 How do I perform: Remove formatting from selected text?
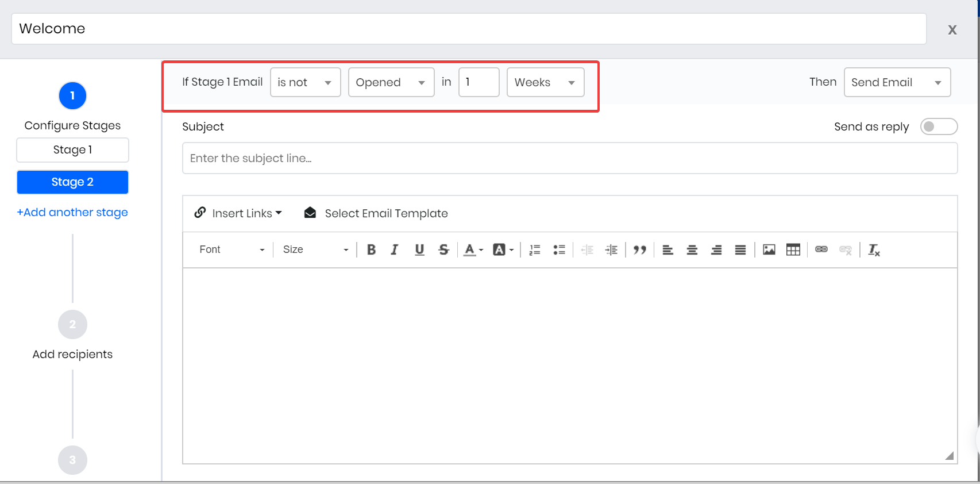874,249
